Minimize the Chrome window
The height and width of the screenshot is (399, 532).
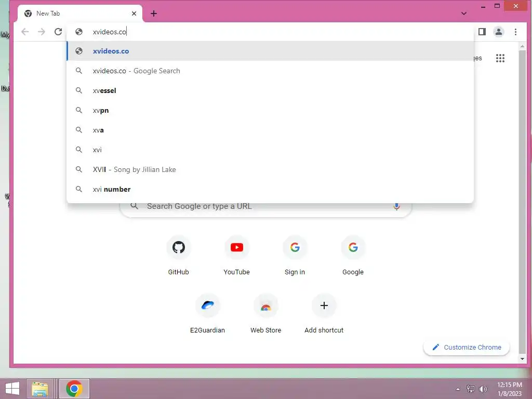(483, 6)
